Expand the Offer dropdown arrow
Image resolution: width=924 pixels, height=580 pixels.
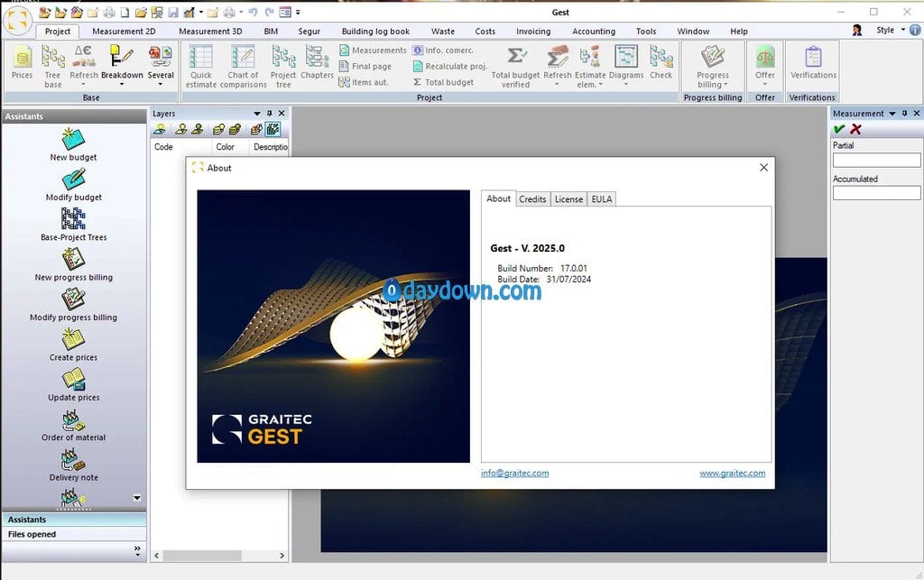765,84
